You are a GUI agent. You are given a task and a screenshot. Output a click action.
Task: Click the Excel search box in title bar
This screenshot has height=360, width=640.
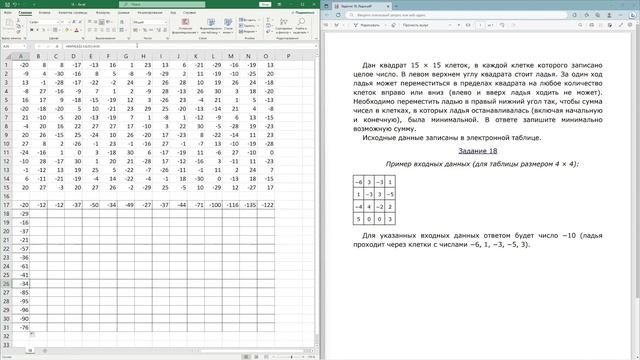coord(162,4)
